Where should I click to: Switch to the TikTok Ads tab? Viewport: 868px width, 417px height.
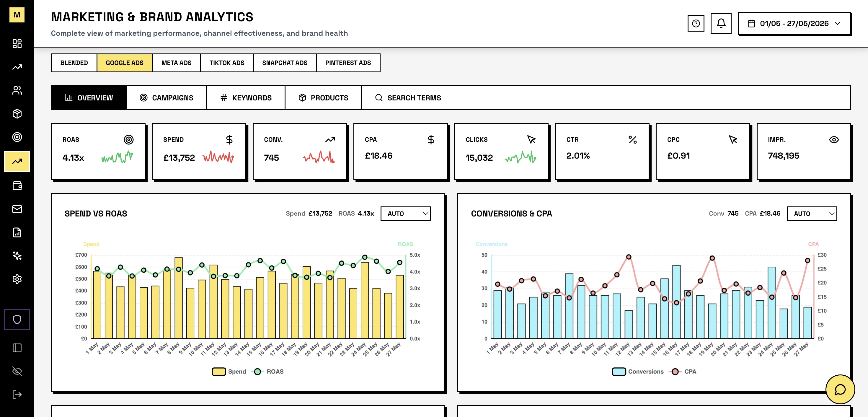point(227,63)
